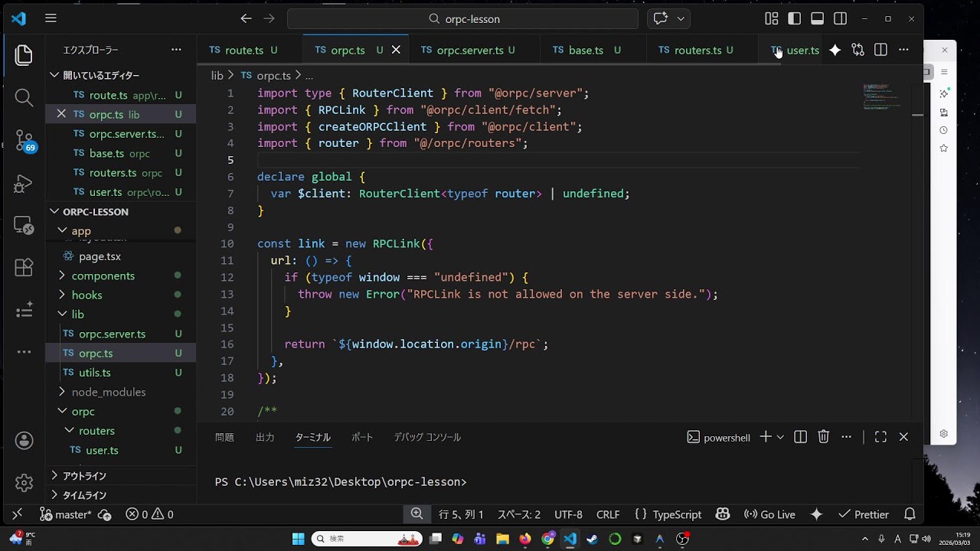Open Explorer panel more actions ellipsis

pos(176,50)
